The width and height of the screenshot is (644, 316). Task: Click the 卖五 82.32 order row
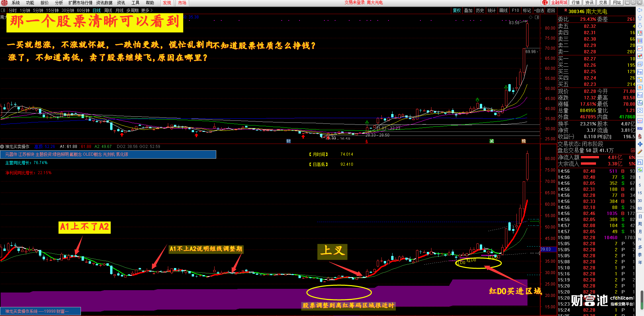pyautogui.click(x=597, y=26)
